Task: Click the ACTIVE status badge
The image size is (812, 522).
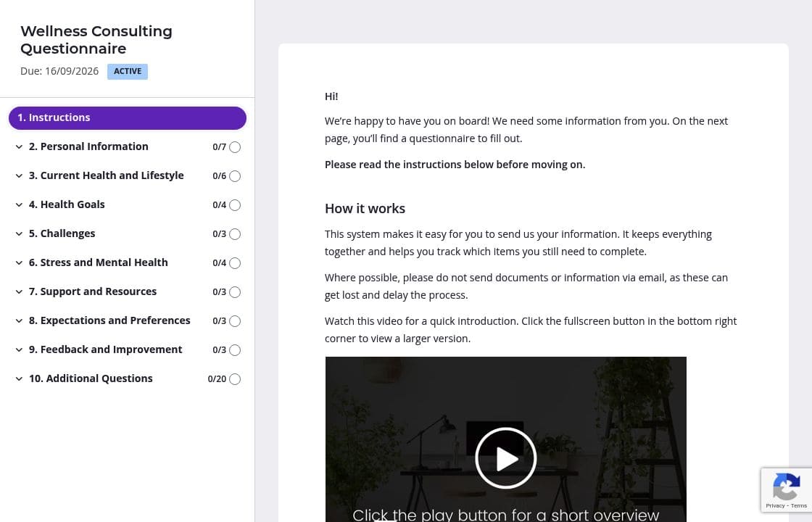Action: coord(128,71)
